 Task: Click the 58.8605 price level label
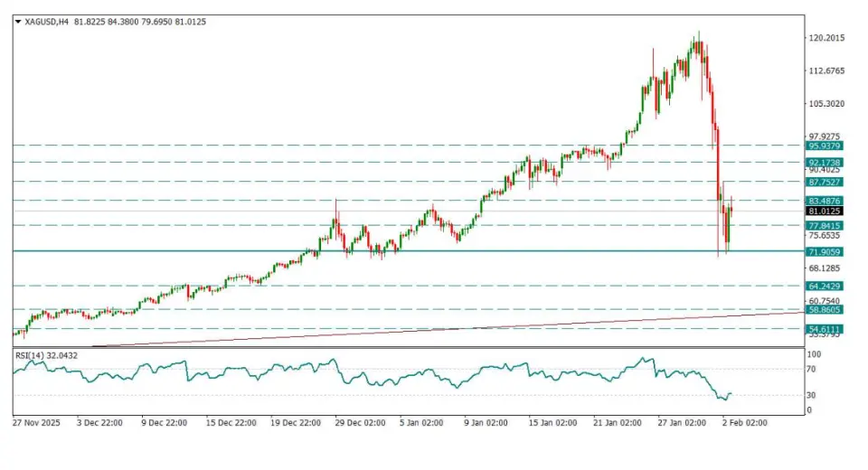click(x=825, y=309)
